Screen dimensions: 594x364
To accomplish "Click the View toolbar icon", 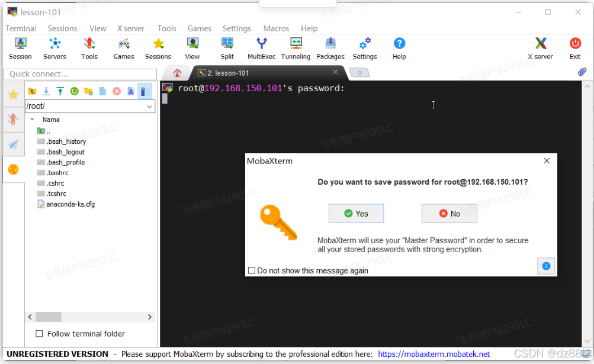I will 192,49.
